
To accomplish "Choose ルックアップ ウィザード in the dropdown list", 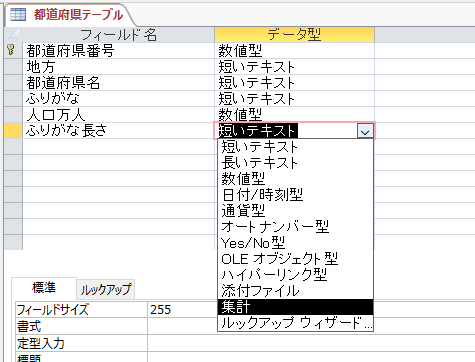I will point(295,323).
